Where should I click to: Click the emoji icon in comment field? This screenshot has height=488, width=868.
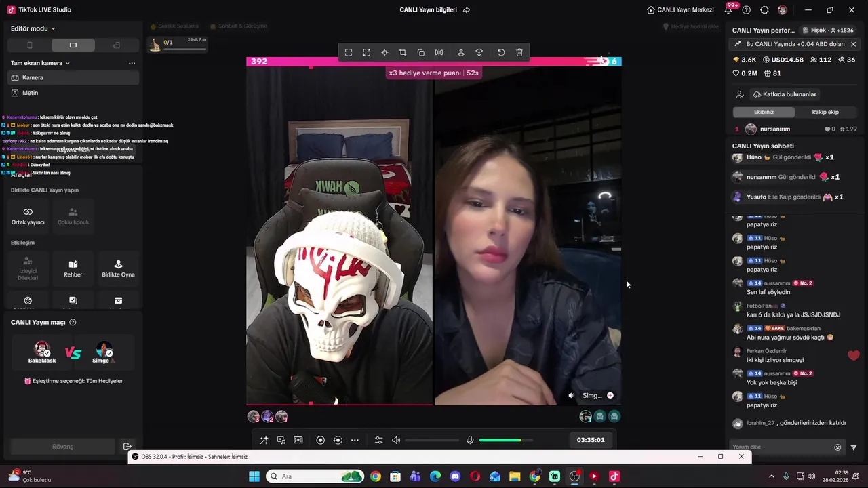pos(837,447)
